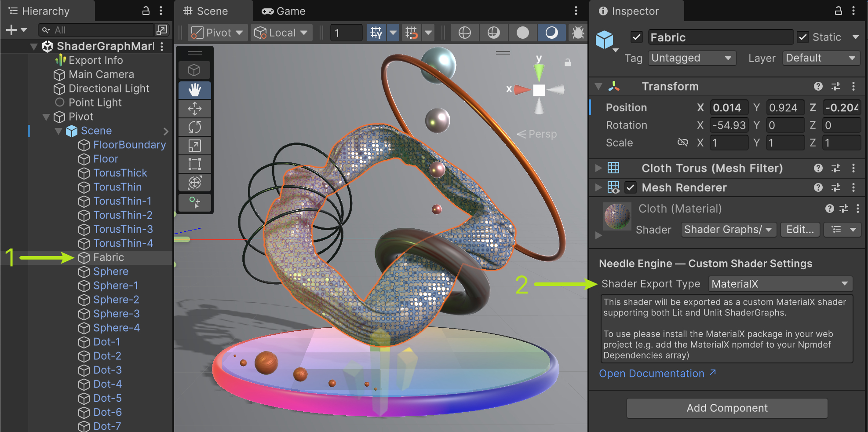Click the Inspector lock icon
868x432 pixels.
click(x=838, y=11)
